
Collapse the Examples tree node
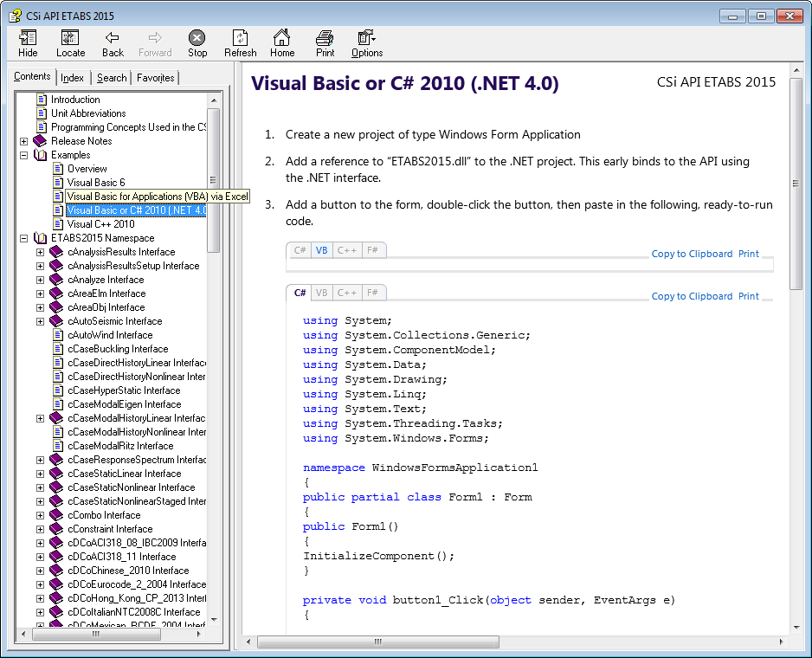23,155
